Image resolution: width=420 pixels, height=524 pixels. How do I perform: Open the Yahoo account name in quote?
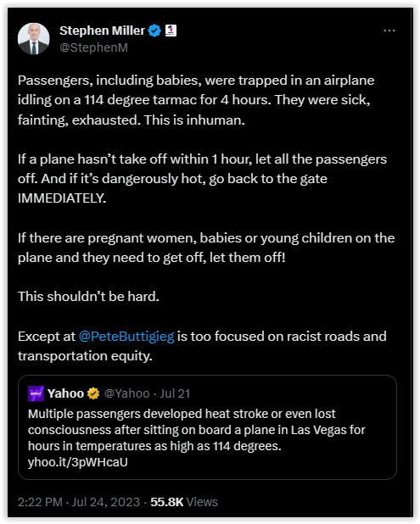[65, 393]
